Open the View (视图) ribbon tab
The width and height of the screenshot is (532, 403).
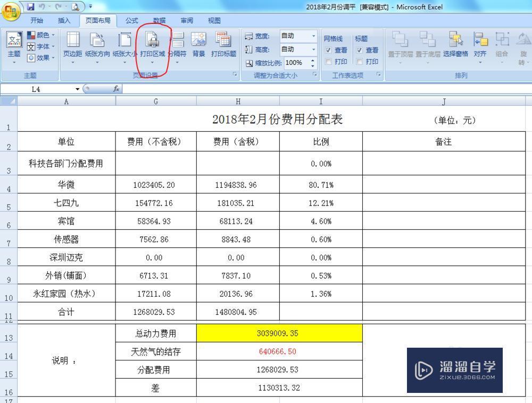click(214, 21)
